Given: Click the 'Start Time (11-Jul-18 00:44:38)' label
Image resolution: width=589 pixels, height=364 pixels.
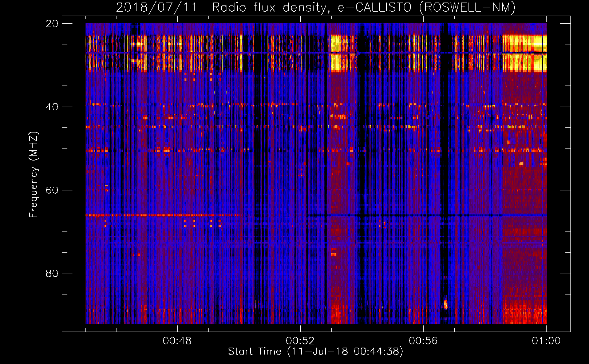Looking at the screenshot, I should 316,352.
